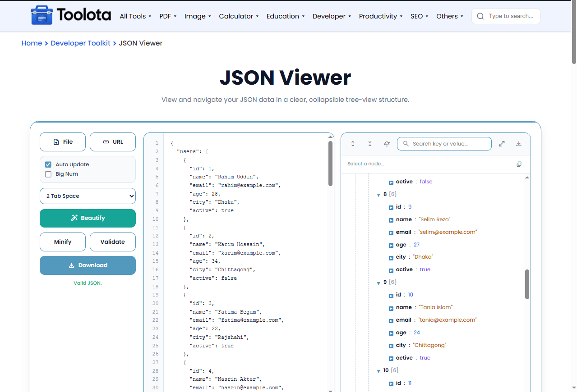Click the page vertical scrollbar
Image resolution: width=577 pixels, height=392 pixels.
[x=574, y=32]
